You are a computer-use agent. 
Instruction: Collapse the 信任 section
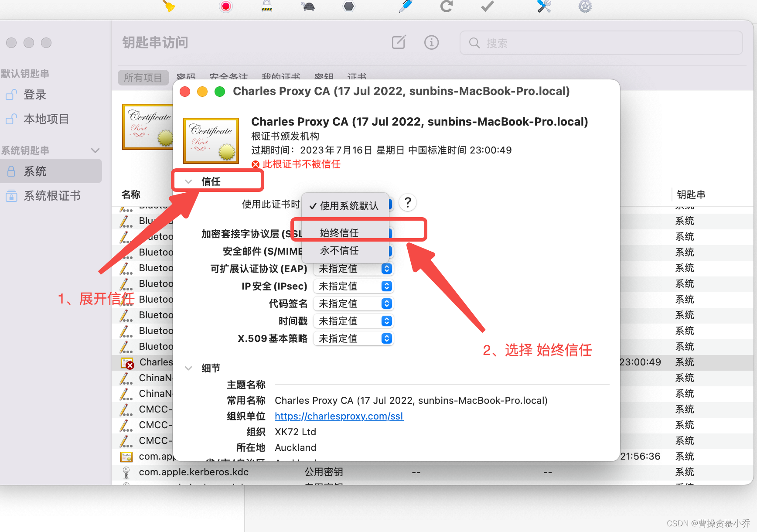click(x=188, y=181)
